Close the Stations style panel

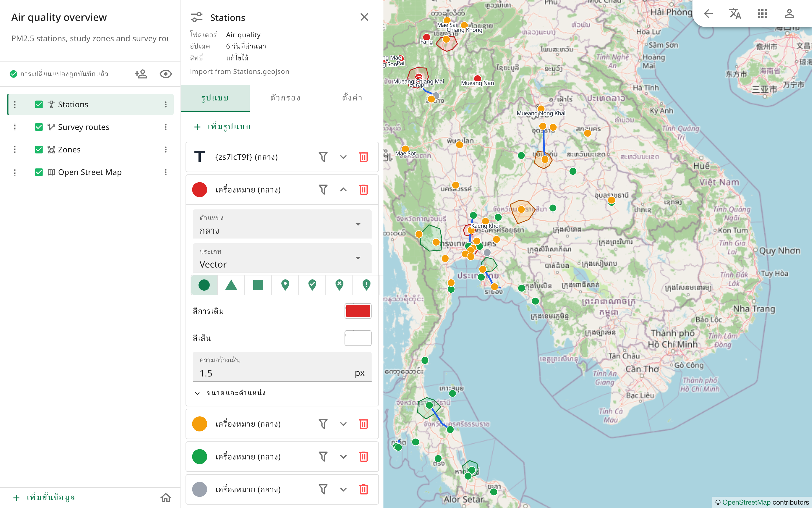pos(364,17)
